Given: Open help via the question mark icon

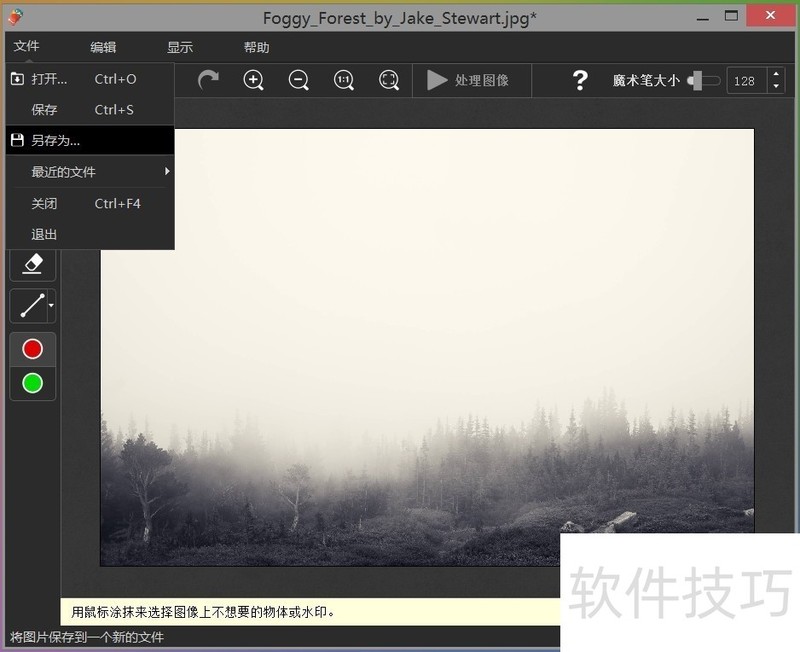Looking at the screenshot, I should (x=580, y=81).
